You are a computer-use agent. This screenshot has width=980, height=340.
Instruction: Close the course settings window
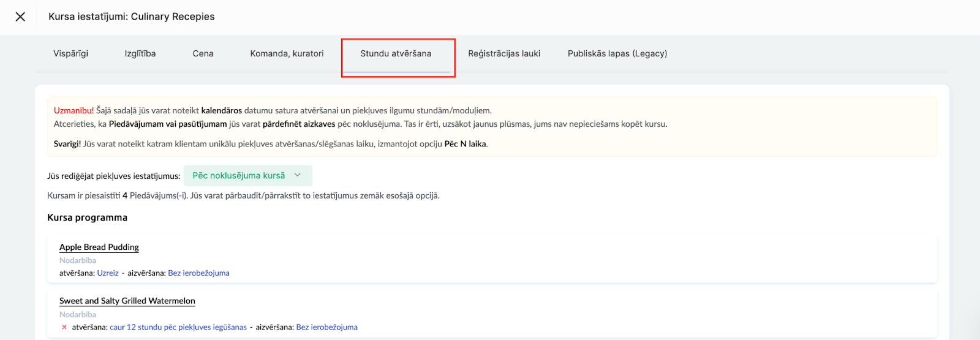[20, 17]
